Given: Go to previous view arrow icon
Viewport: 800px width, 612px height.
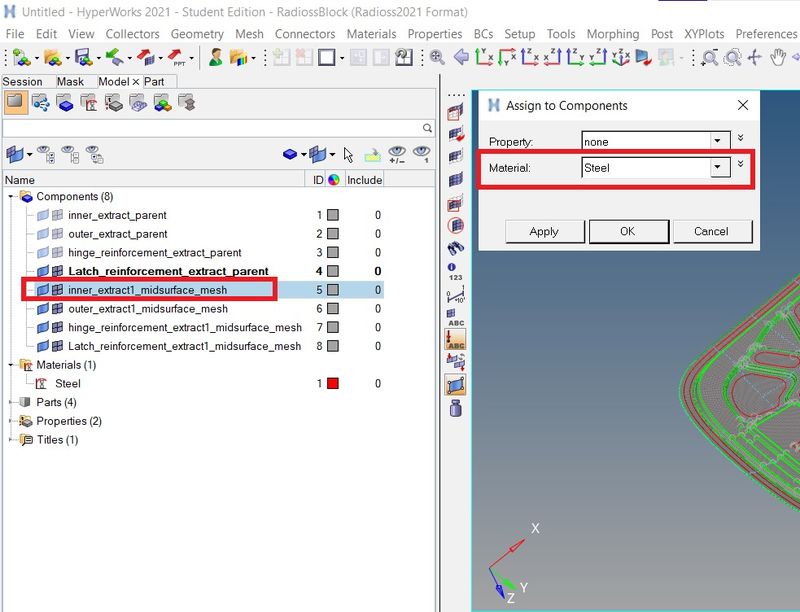Looking at the screenshot, I should 461,57.
